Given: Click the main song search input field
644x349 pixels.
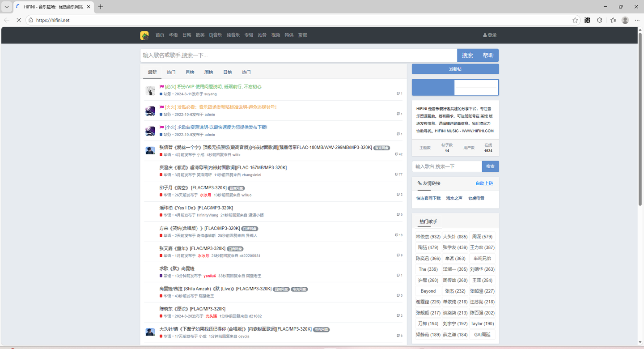Looking at the screenshot, I should pos(299,55).
